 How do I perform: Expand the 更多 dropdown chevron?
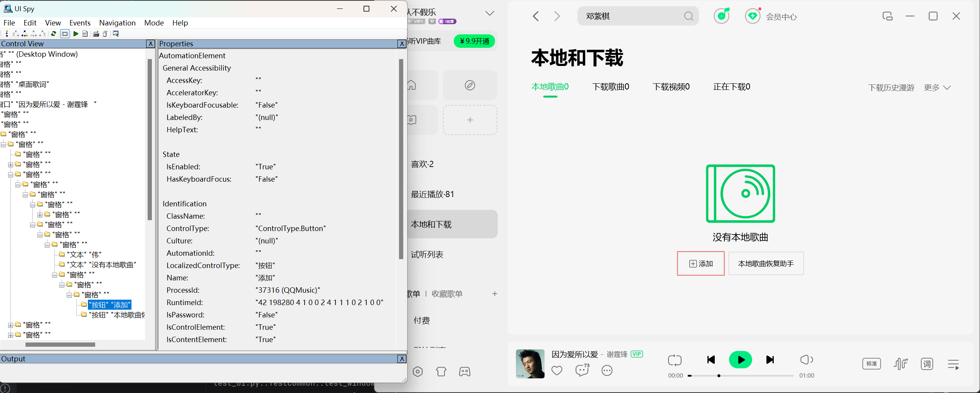tap(947, 88)
